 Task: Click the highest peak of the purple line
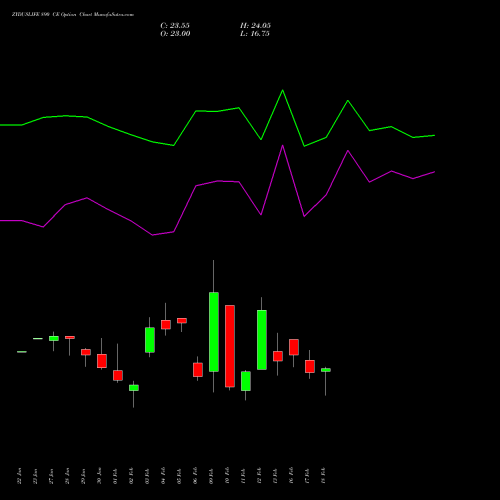click(x=283, y=146)
